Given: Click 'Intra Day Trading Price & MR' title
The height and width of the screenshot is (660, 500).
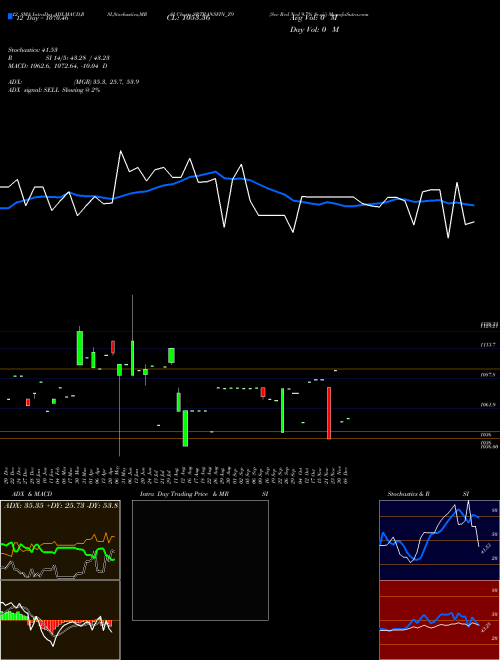Looking at the screenshot, I should 185,494.
